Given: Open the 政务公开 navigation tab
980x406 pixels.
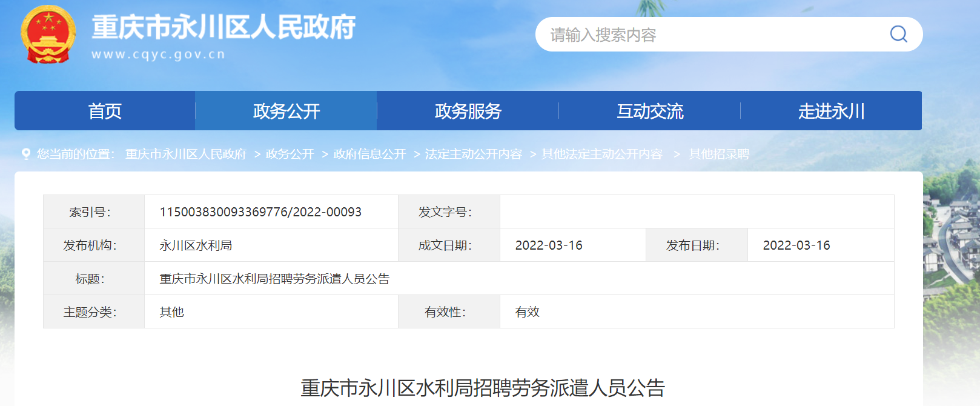Looking at the screenshot, I should (x=286, y=111).
